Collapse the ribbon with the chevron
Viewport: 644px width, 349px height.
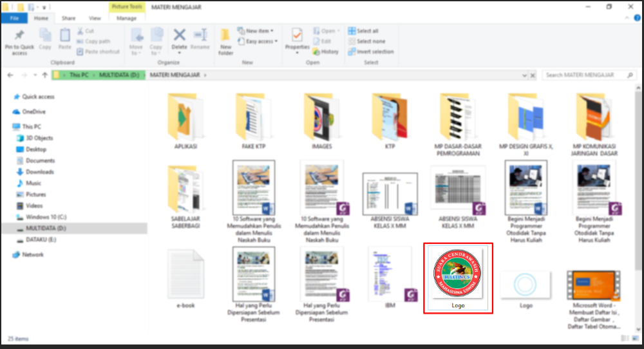pos(627,17)
